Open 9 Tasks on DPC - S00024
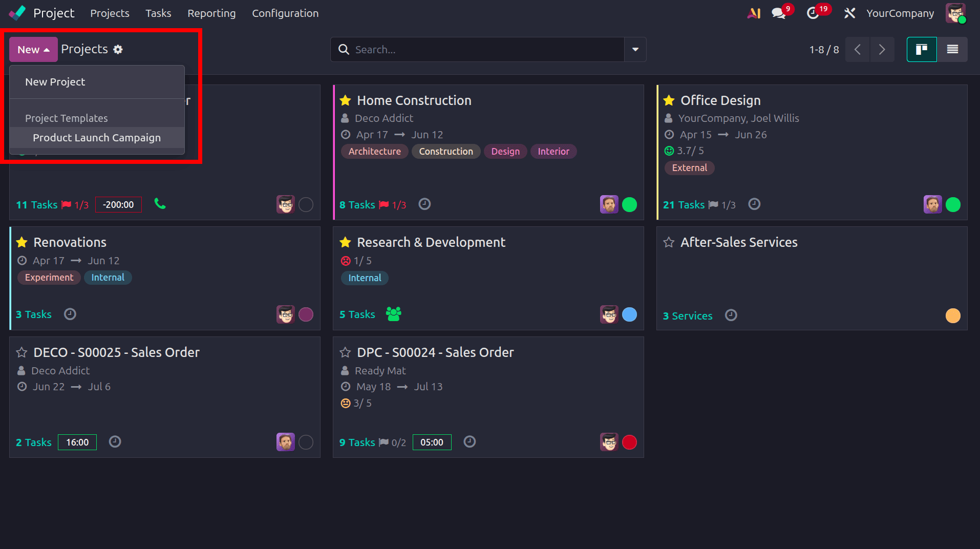Screen dimensions: 980x549 pyautogui.click(x=357, y=442)
